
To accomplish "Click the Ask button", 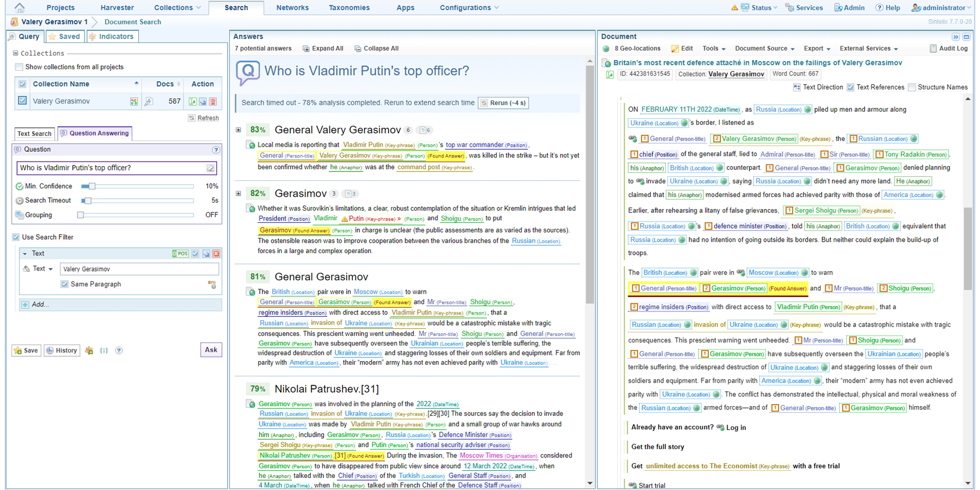I will [211, 350].
